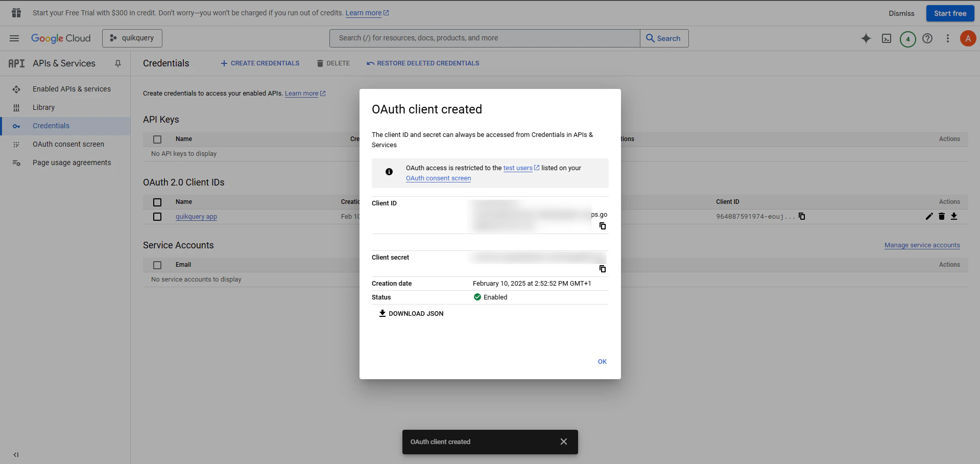
Task: Delete the quikquery app OAuth client
Action: (942, 217)
